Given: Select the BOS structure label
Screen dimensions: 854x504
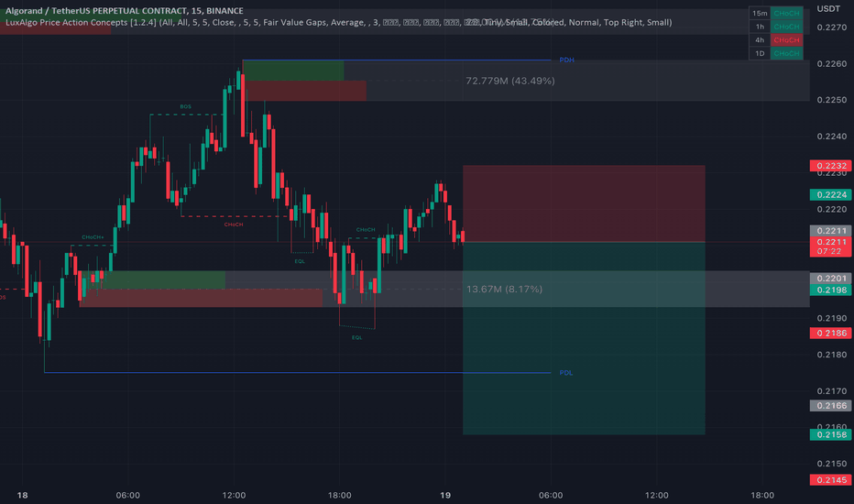Looking at the screenshot, I should click(x=186, y=107).
